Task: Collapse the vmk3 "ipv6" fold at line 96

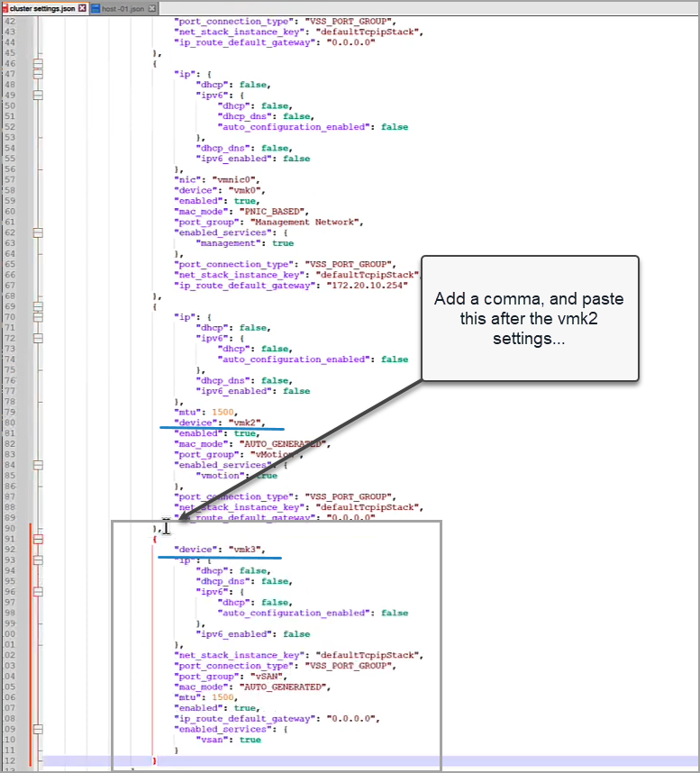Action: [38, 592]
